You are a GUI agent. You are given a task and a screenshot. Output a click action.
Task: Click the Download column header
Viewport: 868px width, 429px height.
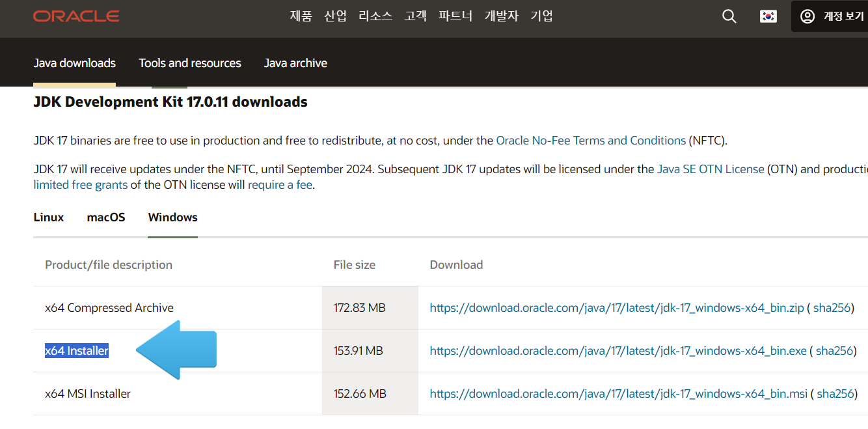[x=456, y=265]
